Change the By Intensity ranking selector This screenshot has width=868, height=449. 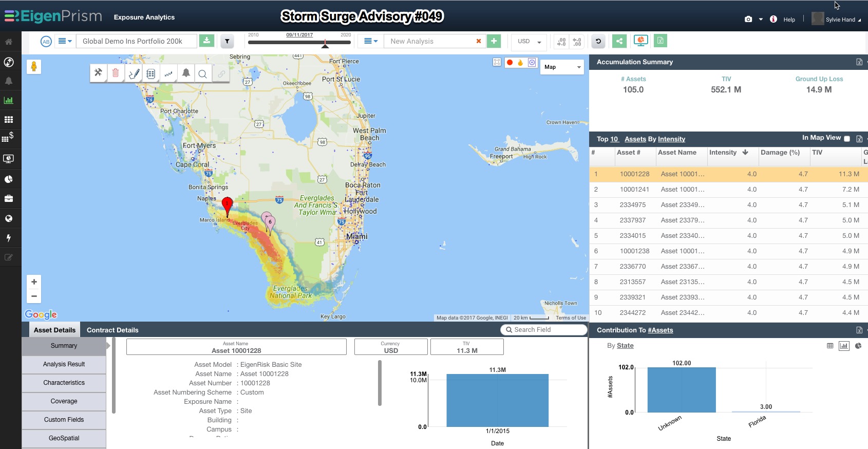point(671,139)
